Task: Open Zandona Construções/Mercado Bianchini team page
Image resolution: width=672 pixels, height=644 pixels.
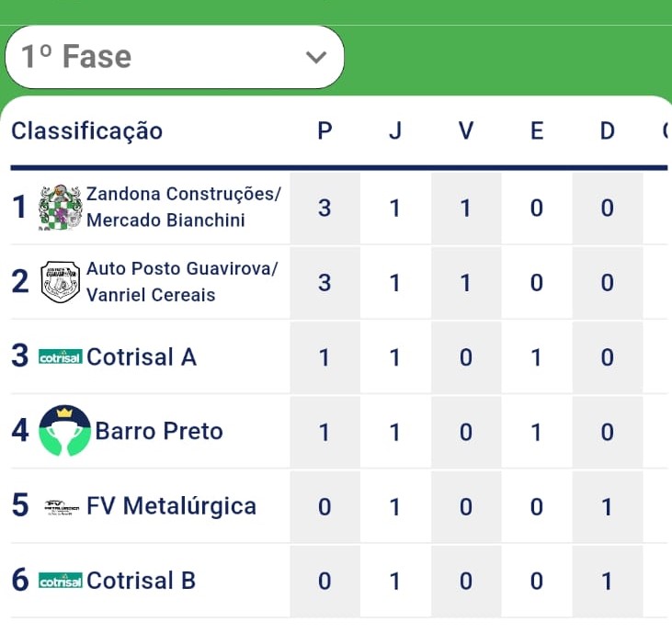Action: pos(184,208)
